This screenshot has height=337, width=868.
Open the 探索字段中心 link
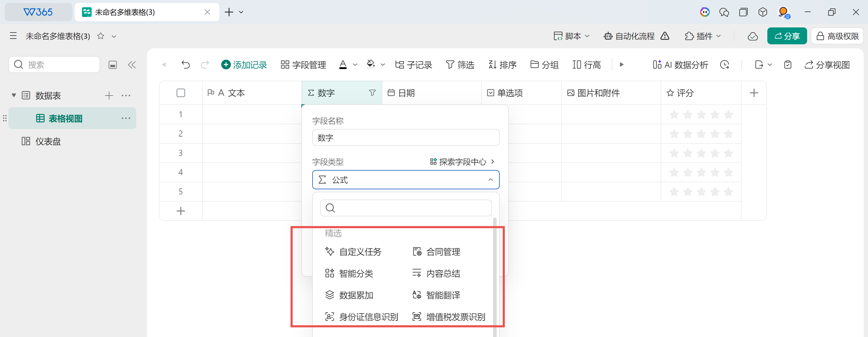coord(462,162)
